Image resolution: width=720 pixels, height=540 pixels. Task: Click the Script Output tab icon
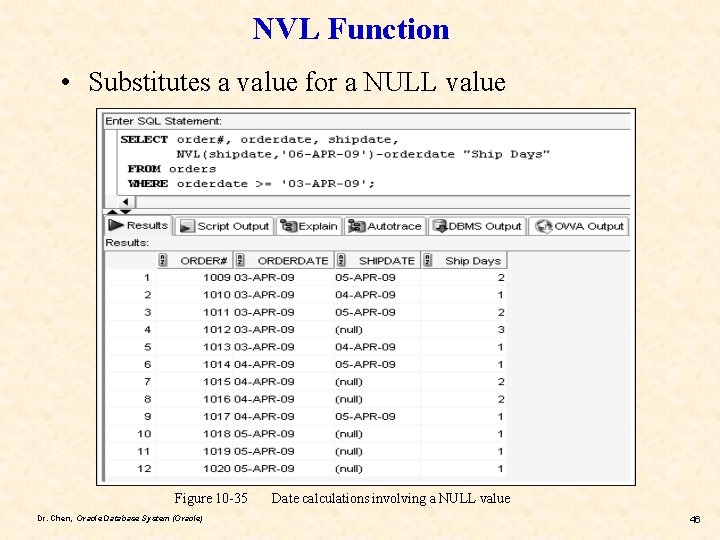click(x=186, y=226)
